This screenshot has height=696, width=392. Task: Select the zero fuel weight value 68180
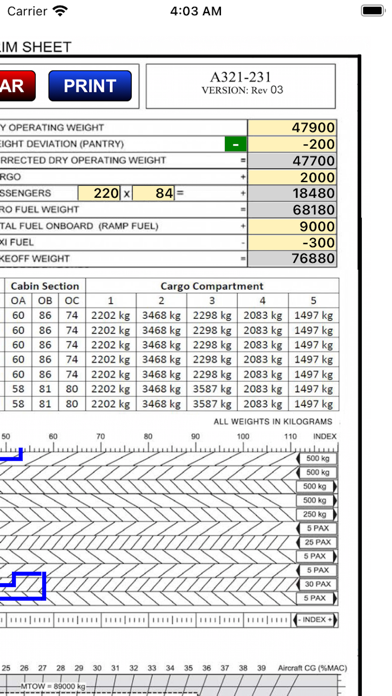[292, 210]
